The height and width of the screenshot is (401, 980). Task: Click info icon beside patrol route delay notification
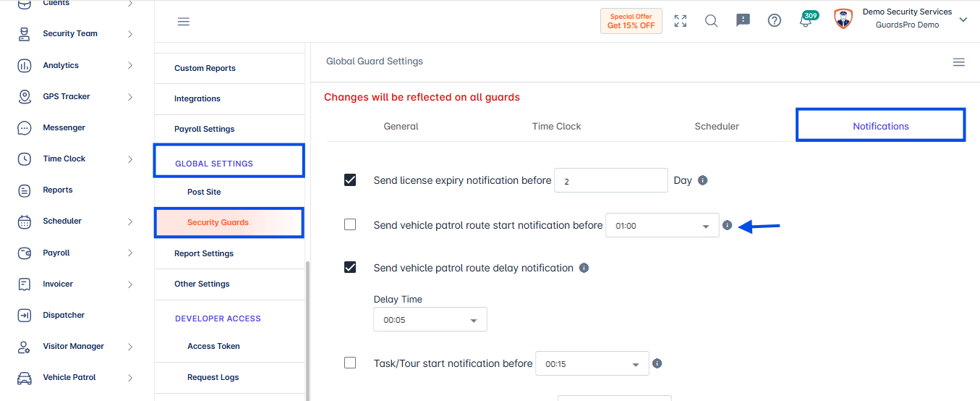(584, 268)
